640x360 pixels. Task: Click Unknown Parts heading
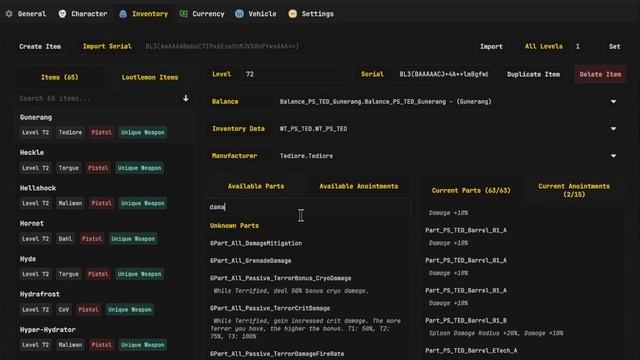click(234, 226)
